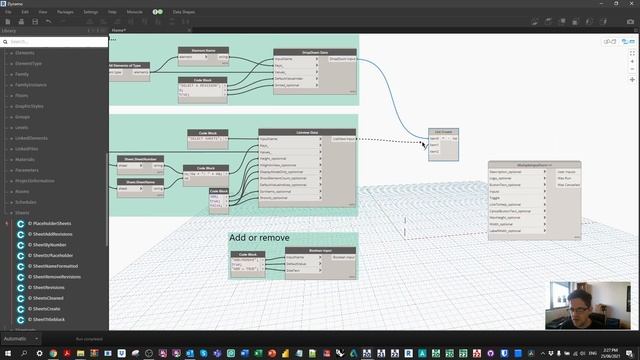The image size is (640, 360).
Task: Select the Home workspace tab
Action: (x=119, y=30)
